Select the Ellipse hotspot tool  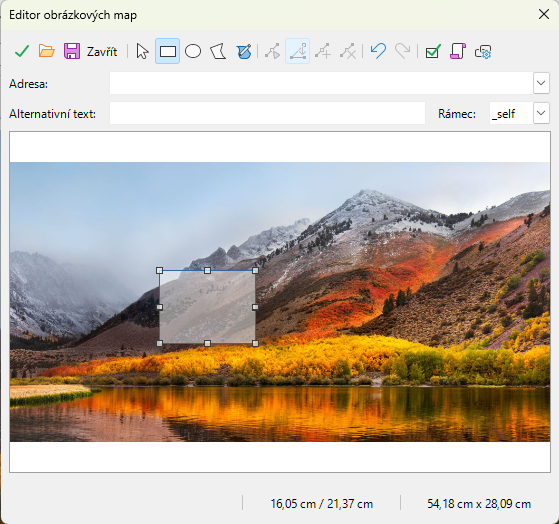click(193, 51)
